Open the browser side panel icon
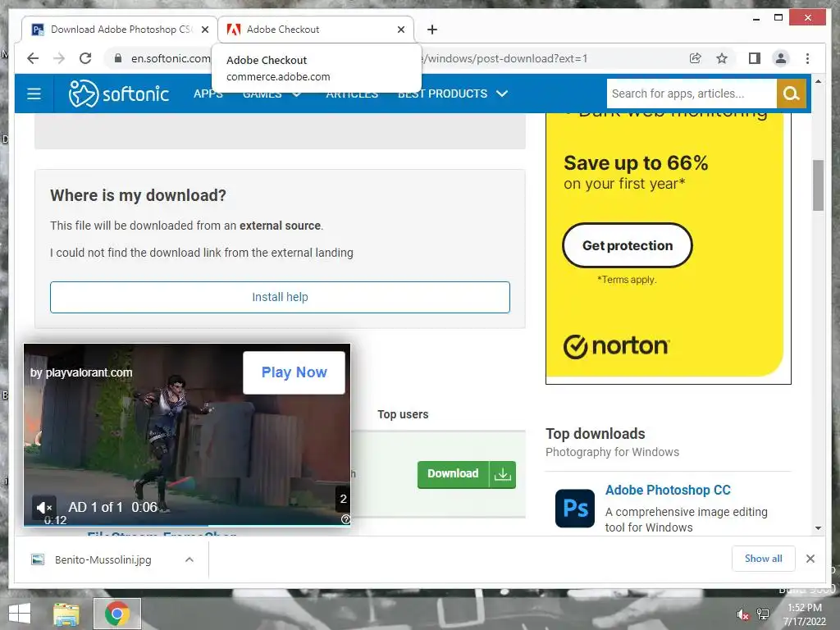 (x=755, y=58)
